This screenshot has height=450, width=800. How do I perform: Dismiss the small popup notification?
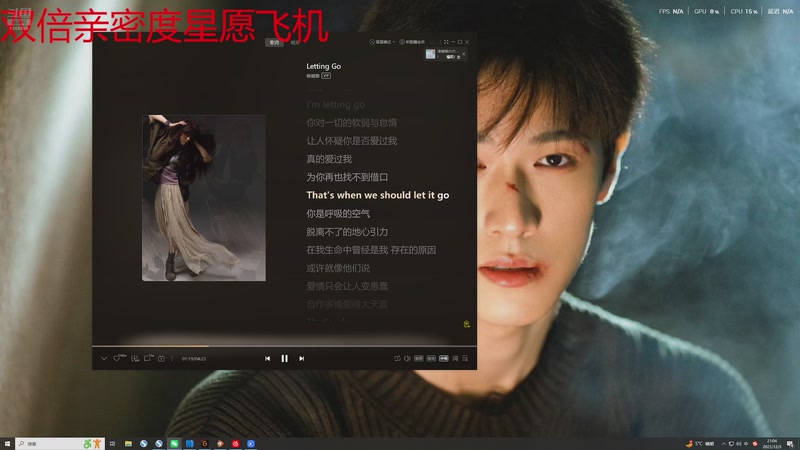point(464,54)
